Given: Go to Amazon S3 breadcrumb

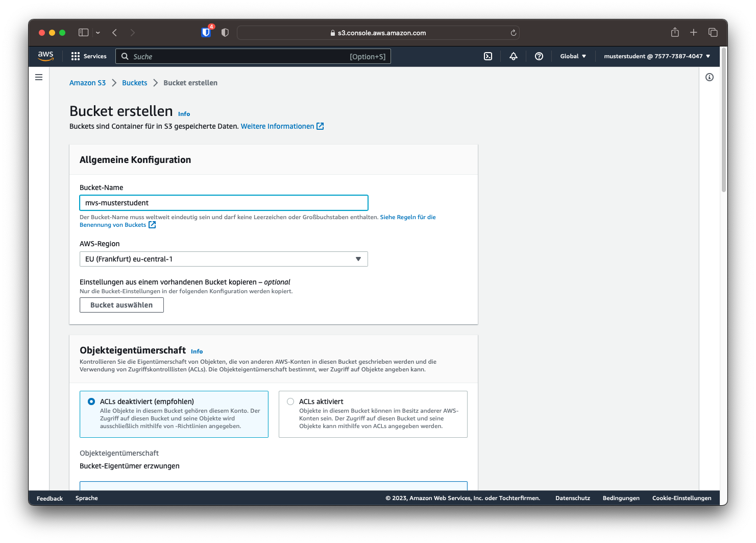Looking at the screenshot, I should point(87,83).
